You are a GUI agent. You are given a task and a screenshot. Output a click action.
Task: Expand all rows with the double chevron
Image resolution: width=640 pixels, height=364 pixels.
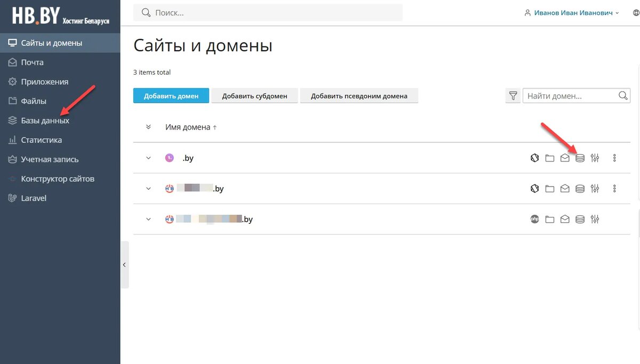(x=148, y=127)
